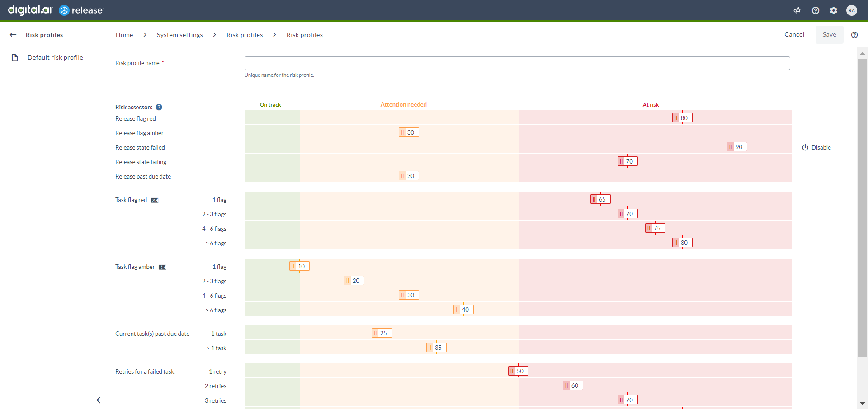Click Task flag amber 2-3 flags slider
868x409 pixels.
pos(354,281)
